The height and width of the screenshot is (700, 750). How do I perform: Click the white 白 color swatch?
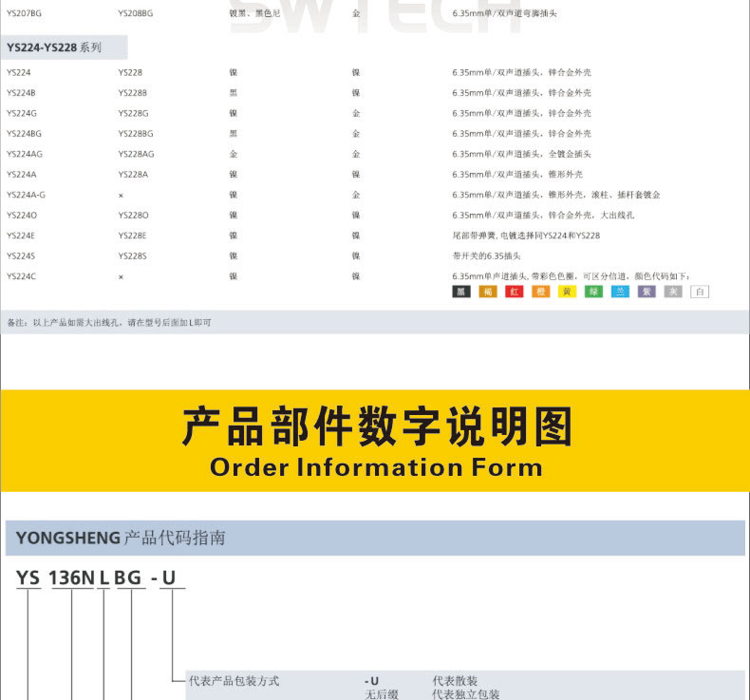tap(700, 292)
